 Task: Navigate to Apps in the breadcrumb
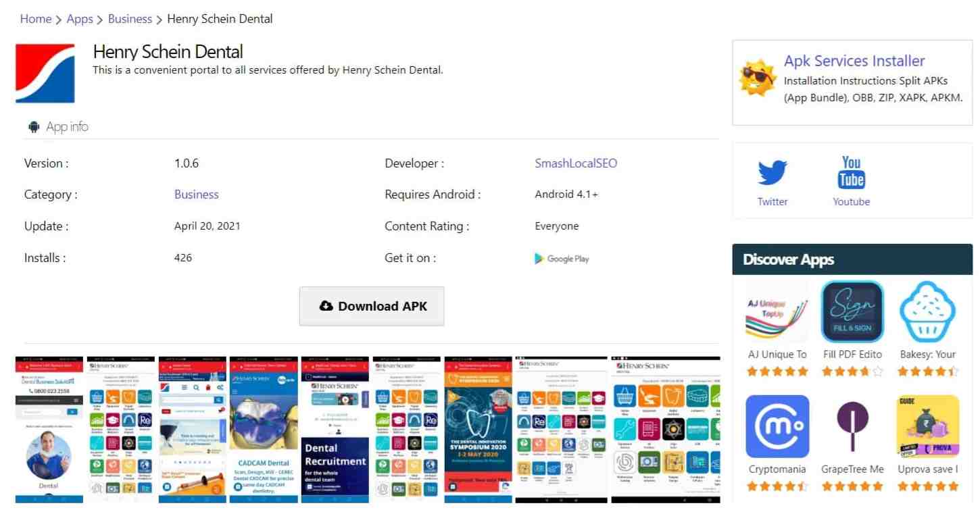pyautogui.click(x=80, y=19)
